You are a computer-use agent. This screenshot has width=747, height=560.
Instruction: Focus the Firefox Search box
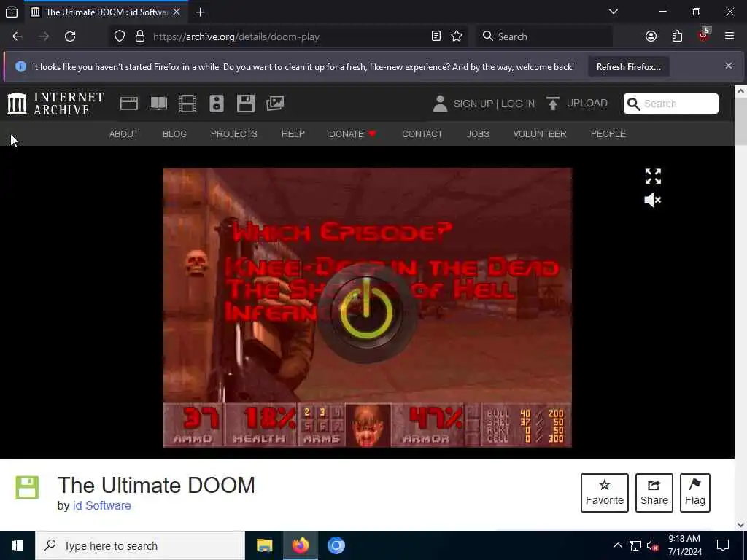(544, 36)
